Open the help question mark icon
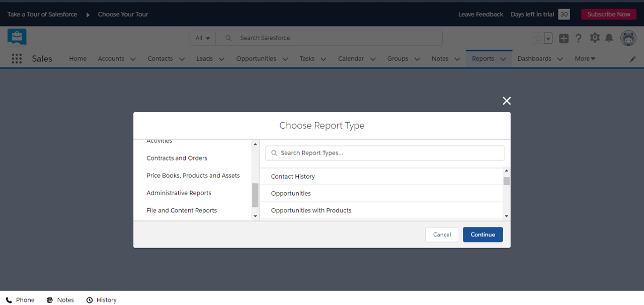 [579, 38]
